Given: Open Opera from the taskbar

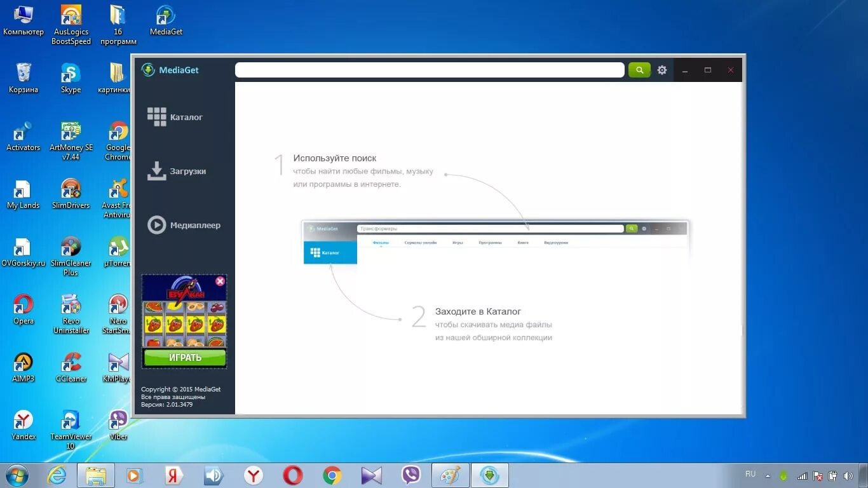Looking at the screenshot, I should pyautogui.click(x=293, y=475).
